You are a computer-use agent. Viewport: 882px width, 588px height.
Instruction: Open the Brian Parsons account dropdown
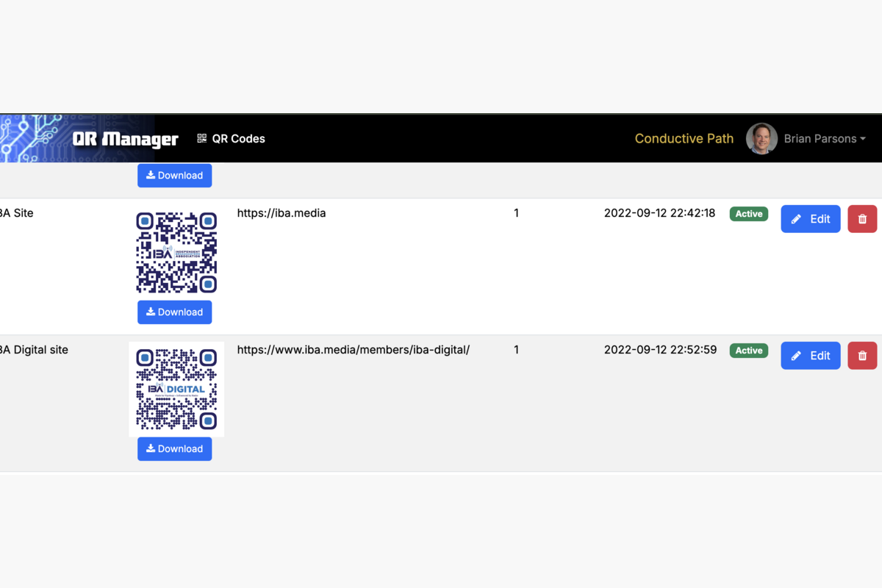823,138
